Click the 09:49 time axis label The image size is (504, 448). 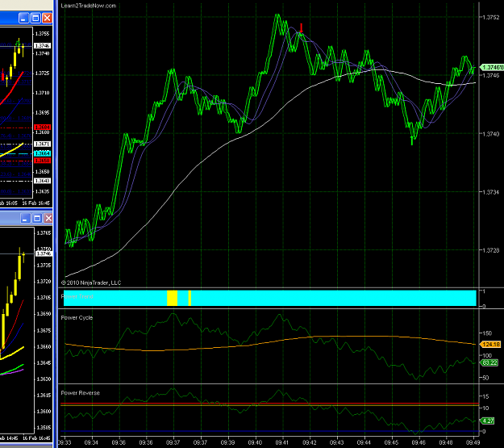[x=473, y=442]
